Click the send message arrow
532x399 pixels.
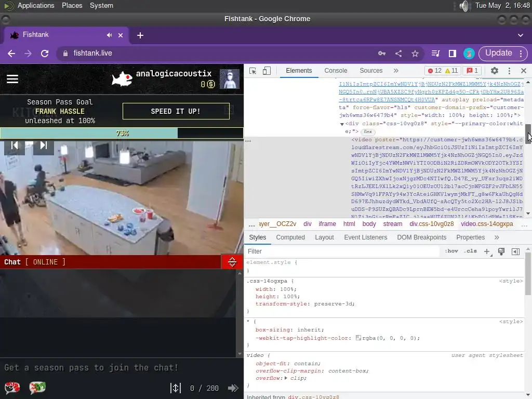[233, 388]
